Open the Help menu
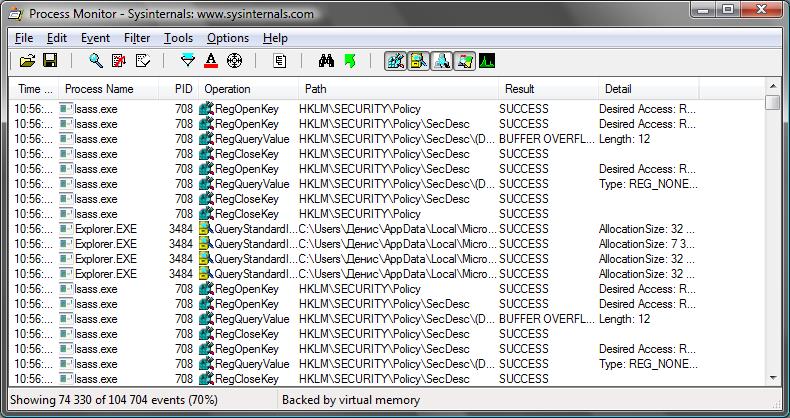 click(275, 38)
